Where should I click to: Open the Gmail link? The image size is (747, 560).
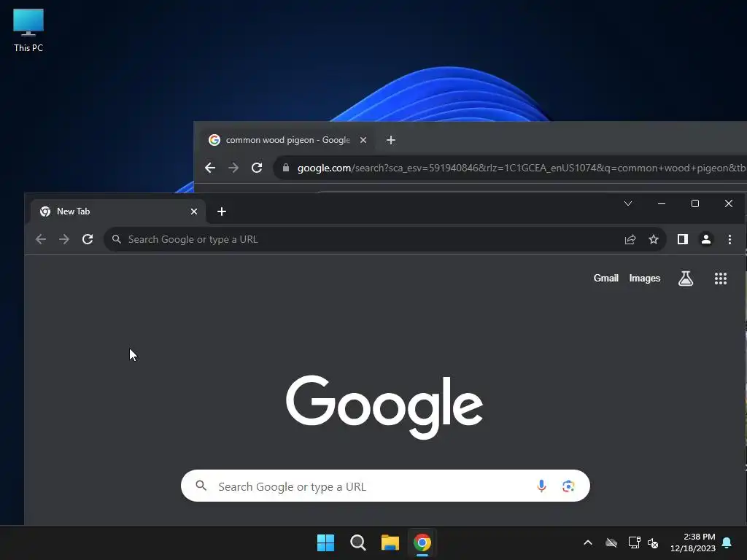click(605, 278)
